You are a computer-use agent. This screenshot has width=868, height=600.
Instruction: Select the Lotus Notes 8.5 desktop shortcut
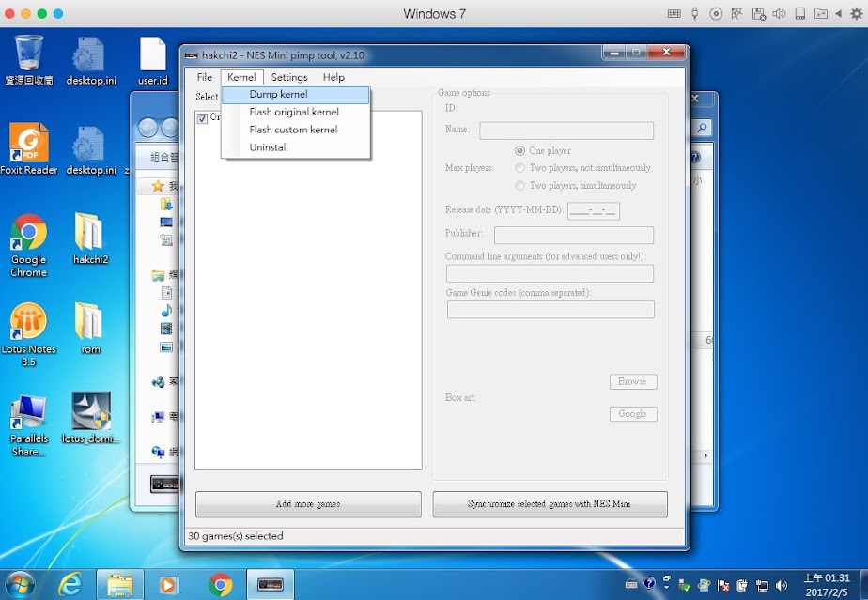[29, 335]
